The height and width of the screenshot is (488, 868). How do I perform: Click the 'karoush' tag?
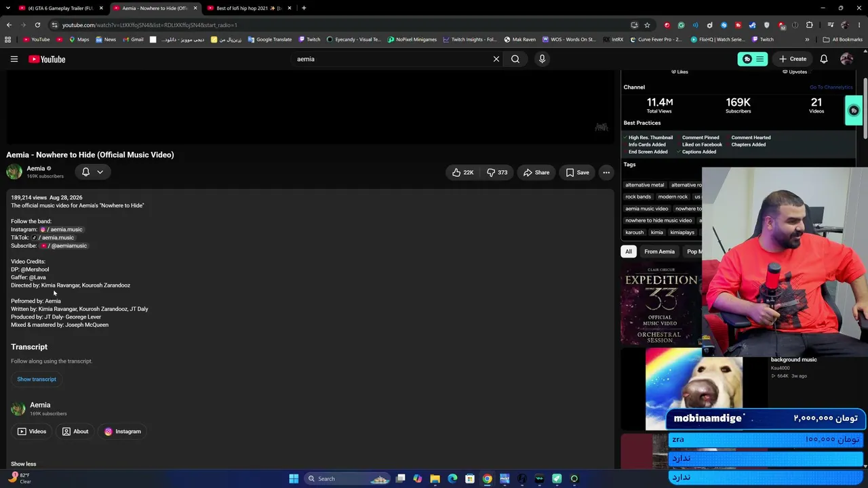pos(635,232)
